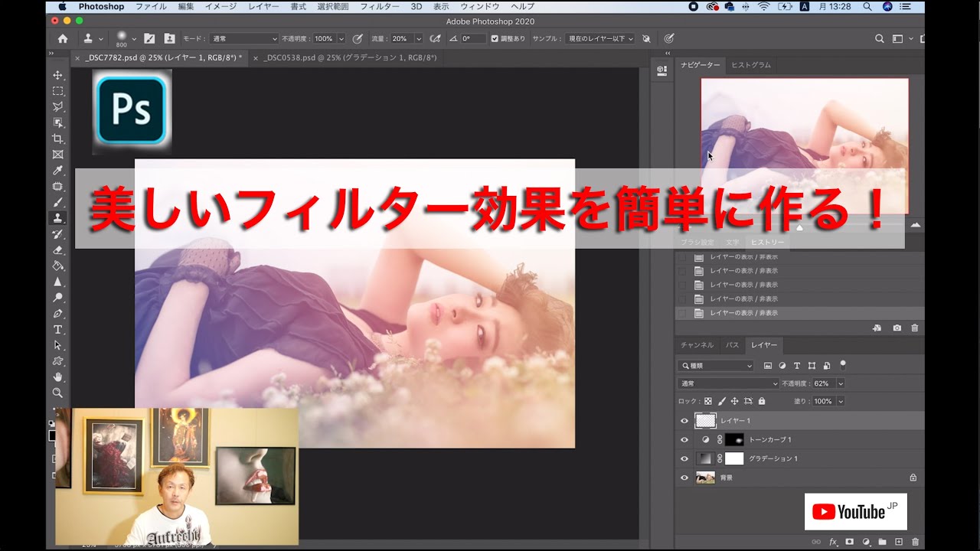
Task: Select the Hand tool
Action: (x=57, y=377)
